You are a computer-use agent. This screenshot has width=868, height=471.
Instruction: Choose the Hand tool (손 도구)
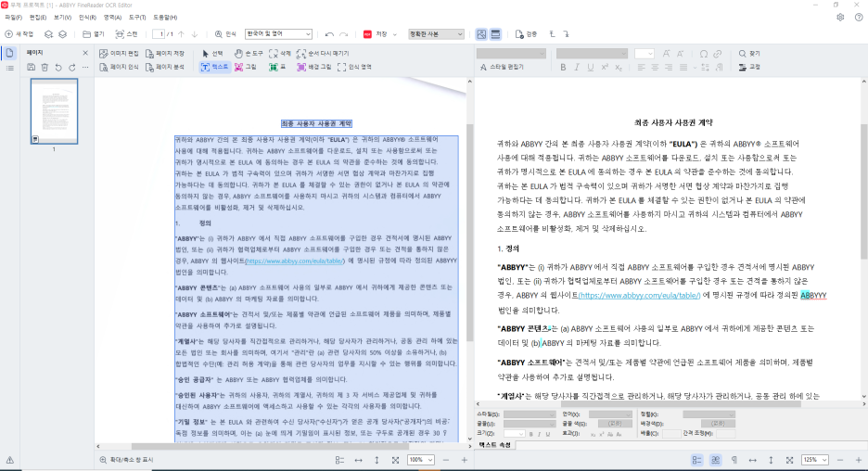coord(249,54)
